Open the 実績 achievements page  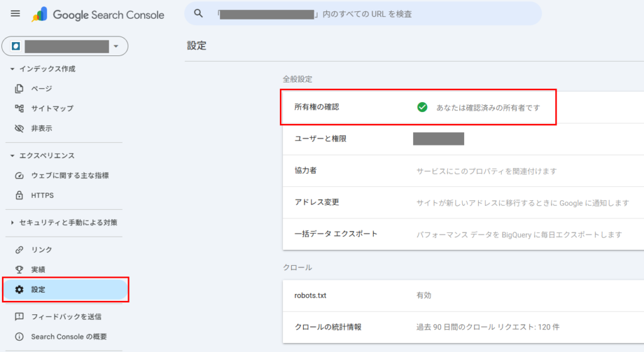[38, 270]
